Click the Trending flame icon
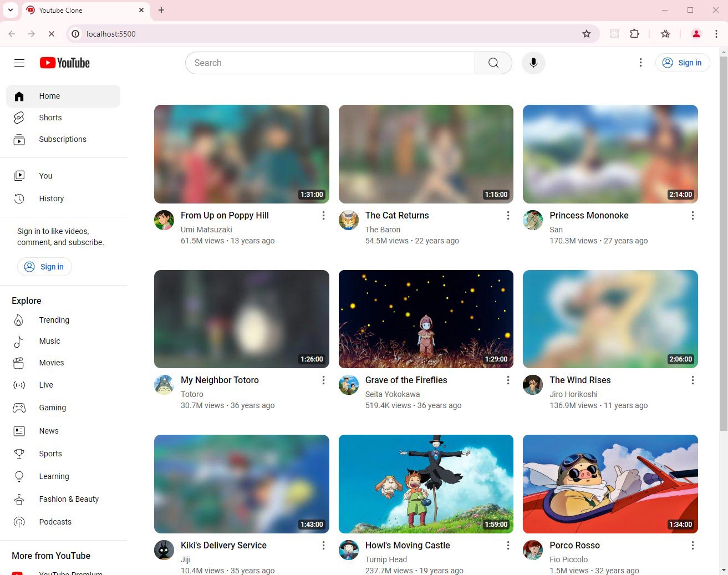This screenshot has width=728, height=575. click(x=19, y=320)
